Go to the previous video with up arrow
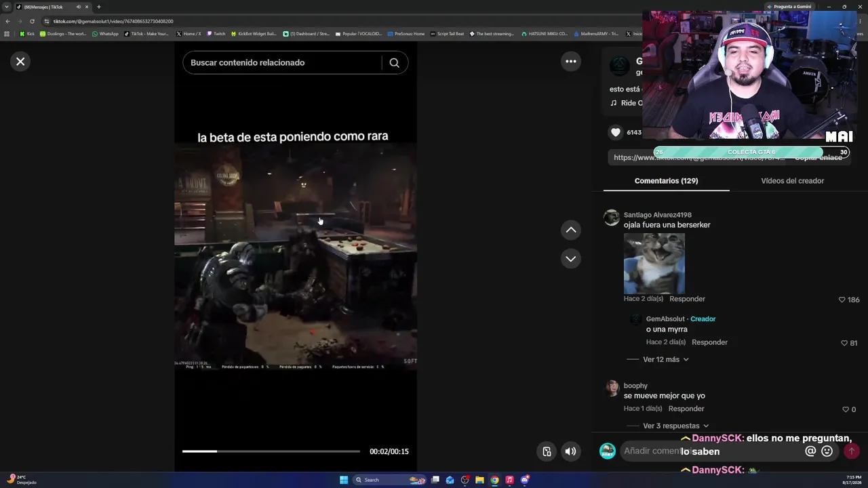The height and width of the screenshot is (488, 868). click(571, 230)
